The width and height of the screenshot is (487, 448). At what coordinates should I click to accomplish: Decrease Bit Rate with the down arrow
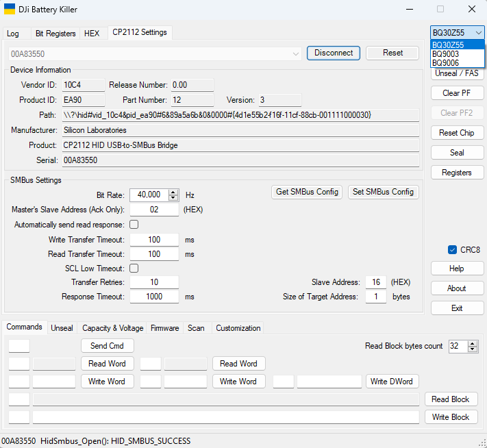point(173,198)
